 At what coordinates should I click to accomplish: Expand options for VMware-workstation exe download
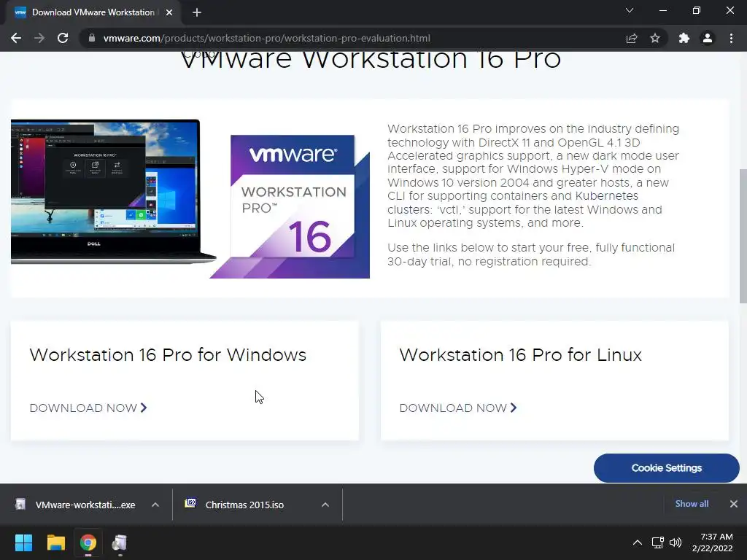(x=155, y=505)
